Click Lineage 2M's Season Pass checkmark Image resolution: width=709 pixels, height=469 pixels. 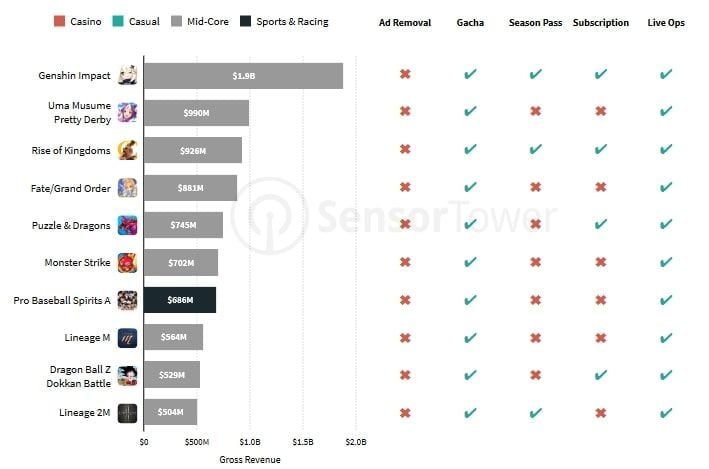pos(535,412)
